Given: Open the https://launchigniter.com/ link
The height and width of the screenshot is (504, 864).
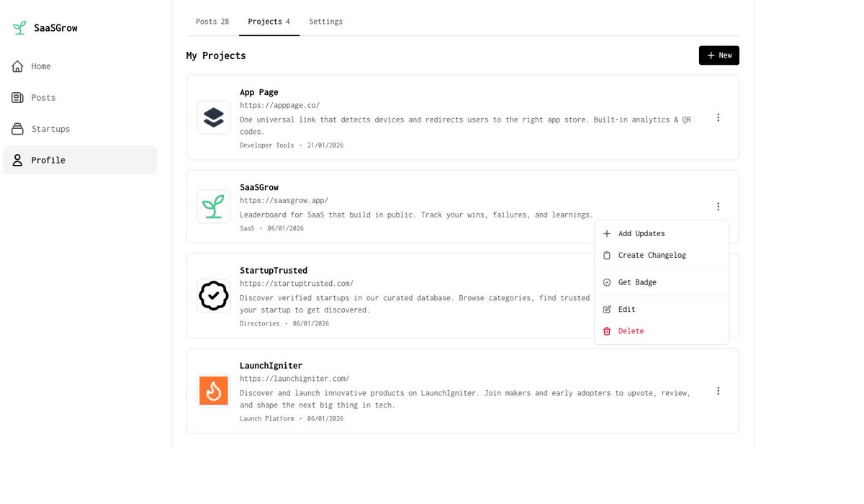Looking at the screenshot, I should (x=294, y=379).
